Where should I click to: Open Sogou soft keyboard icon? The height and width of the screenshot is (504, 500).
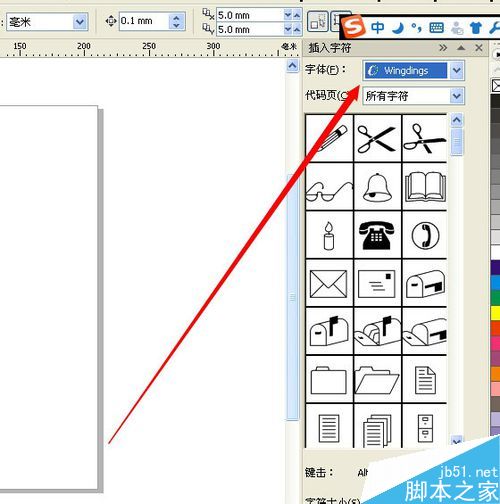pos(437,28)
